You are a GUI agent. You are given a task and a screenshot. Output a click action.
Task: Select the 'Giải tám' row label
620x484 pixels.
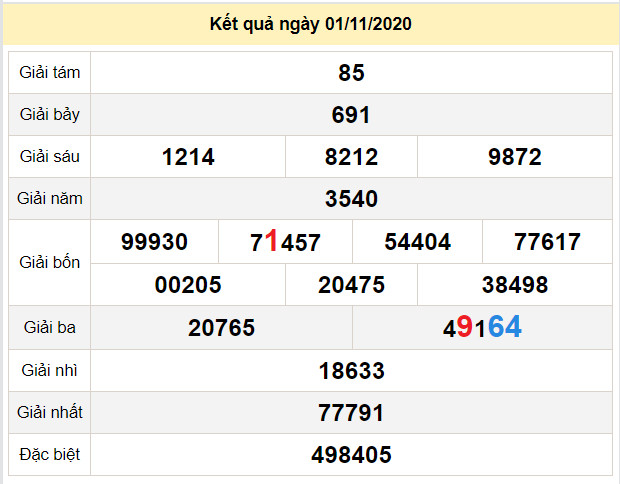point(50,73)
